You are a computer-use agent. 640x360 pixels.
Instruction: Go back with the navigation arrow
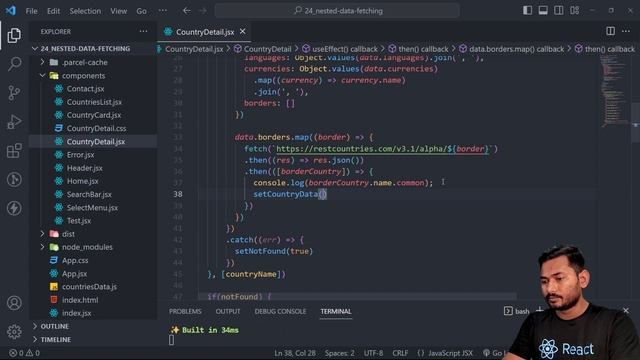(x=187, y=11)
